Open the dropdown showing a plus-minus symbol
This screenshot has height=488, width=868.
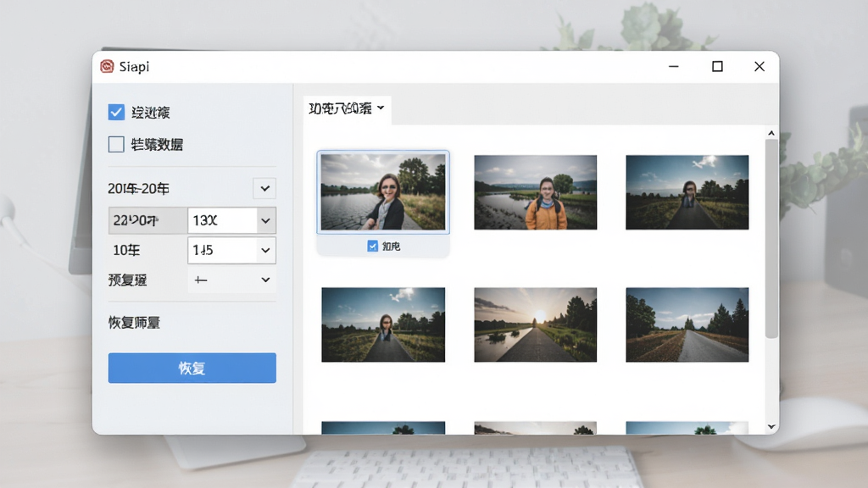pos(231,280)
